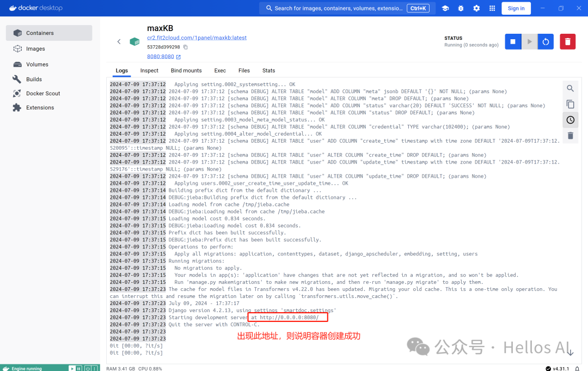Image resolution: width=588 pixels, height=371 pixels.
Task: Open the Learning Center graduation cap icon
Action: [445, 8]
